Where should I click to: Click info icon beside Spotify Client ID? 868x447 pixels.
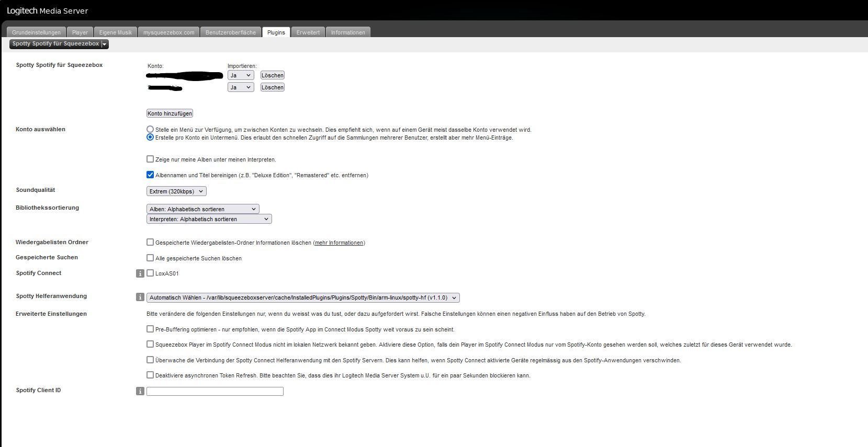coord(140,391)
